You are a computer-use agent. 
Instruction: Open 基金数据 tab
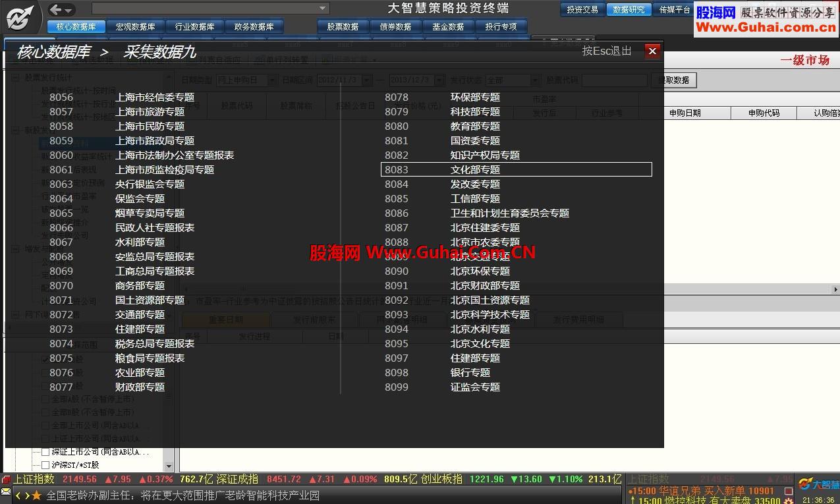[x=448, y=27]
